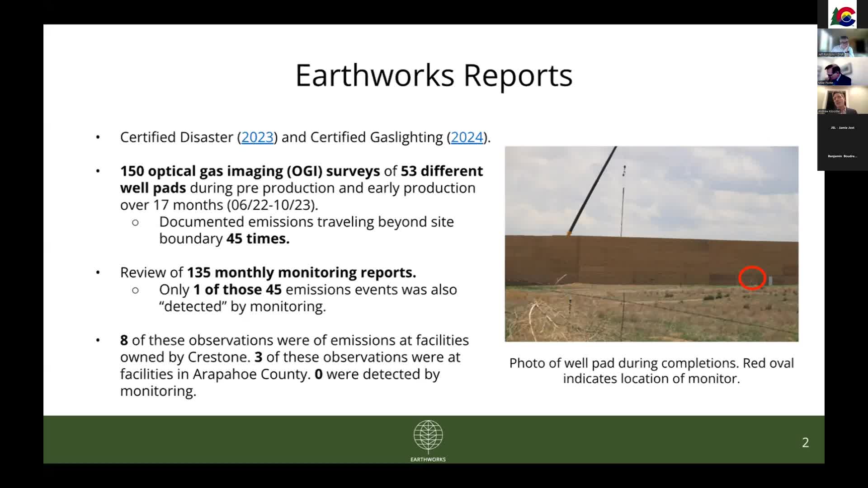
Task: Click the photo caption about red oval
Action: click(651, 371)
